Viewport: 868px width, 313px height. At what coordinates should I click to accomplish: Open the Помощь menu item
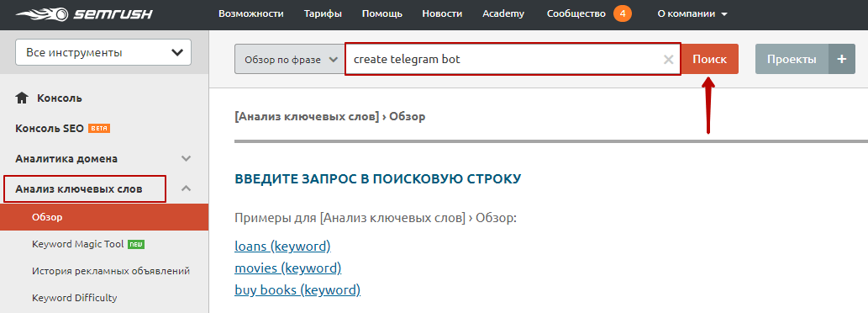pyautogui.click(x=382, y=13)
